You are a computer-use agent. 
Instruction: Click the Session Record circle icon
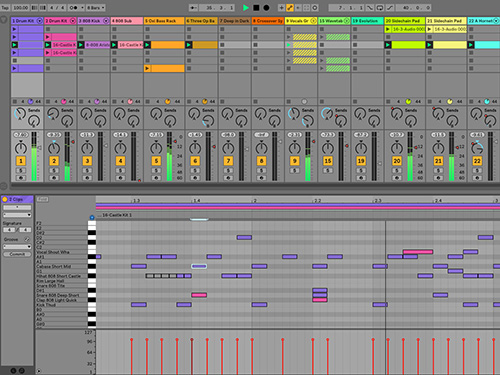(314, 8)
